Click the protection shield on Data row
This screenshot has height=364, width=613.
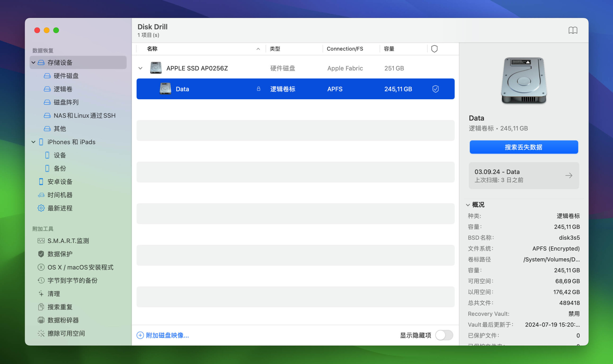(x=435, y=89)
